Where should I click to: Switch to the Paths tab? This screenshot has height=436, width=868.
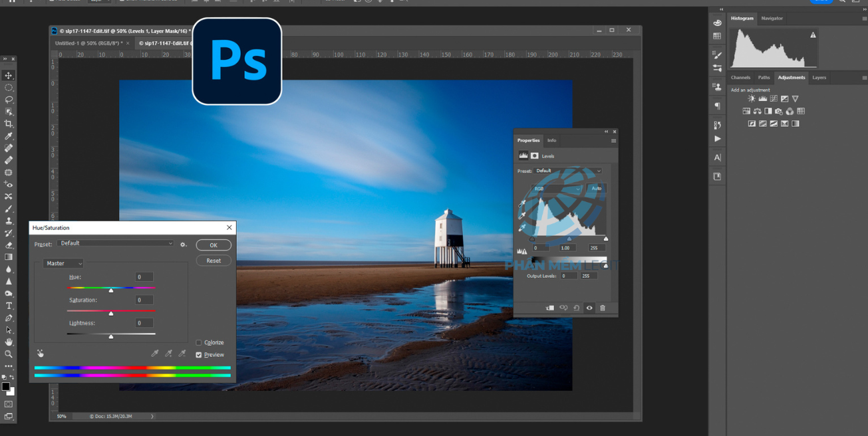764,78
